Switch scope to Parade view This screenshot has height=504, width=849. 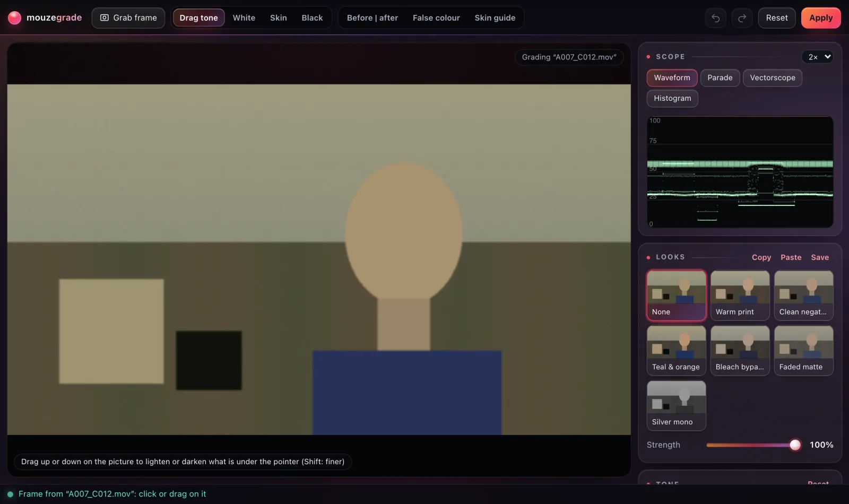tap(720, 78)
